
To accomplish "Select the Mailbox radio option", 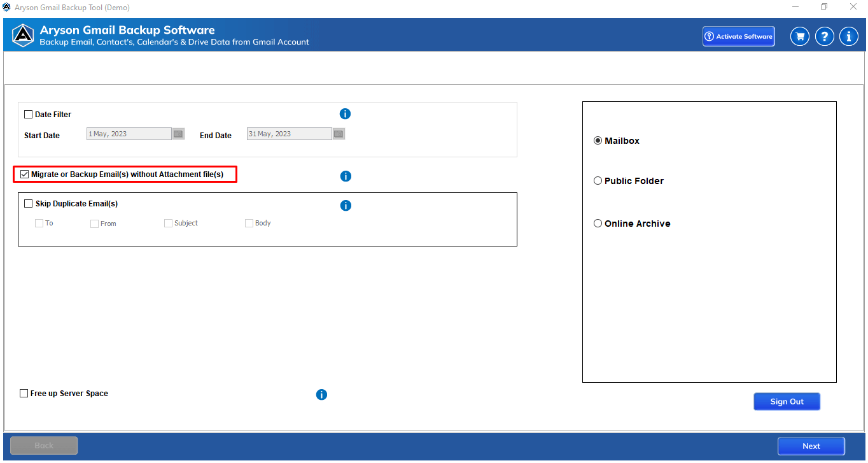I will click(x=598, y=141).
